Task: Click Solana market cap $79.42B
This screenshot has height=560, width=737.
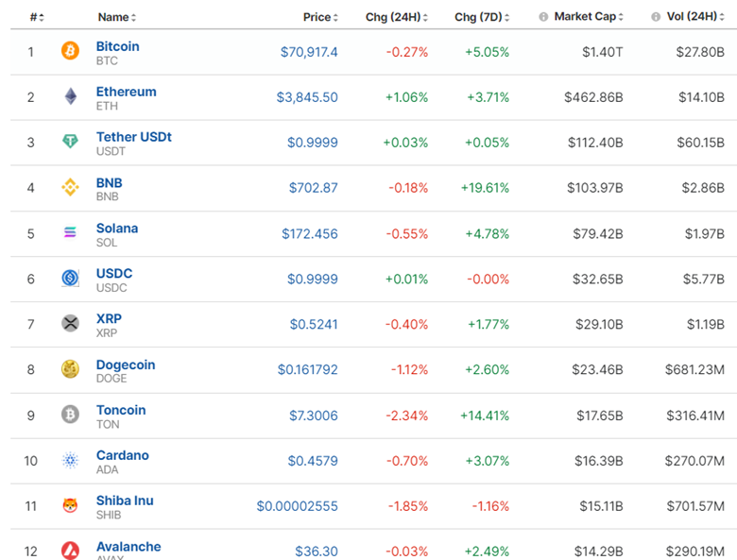Action: [x=598, y=234]
